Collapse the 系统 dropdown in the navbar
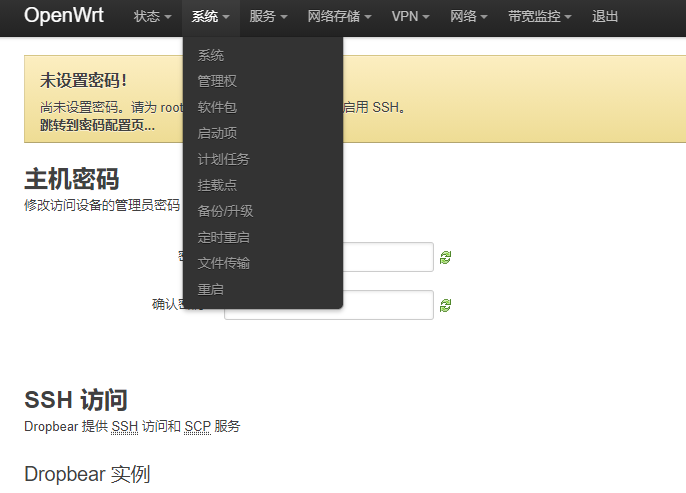Screen dimensions: 686x493 pyautogui.click(x=210, y=17)
